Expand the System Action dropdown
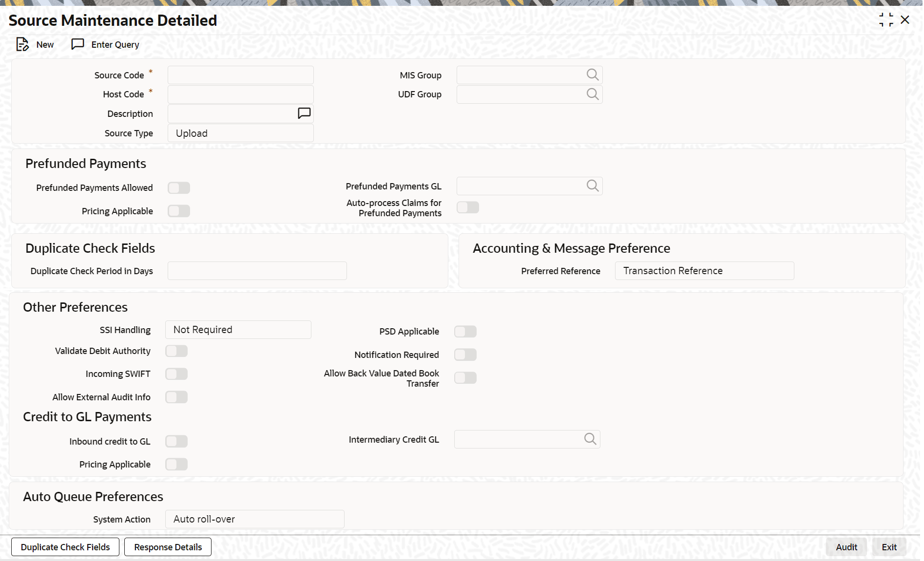Viewport: 924px width, 561px height. [x=254, y=519]
